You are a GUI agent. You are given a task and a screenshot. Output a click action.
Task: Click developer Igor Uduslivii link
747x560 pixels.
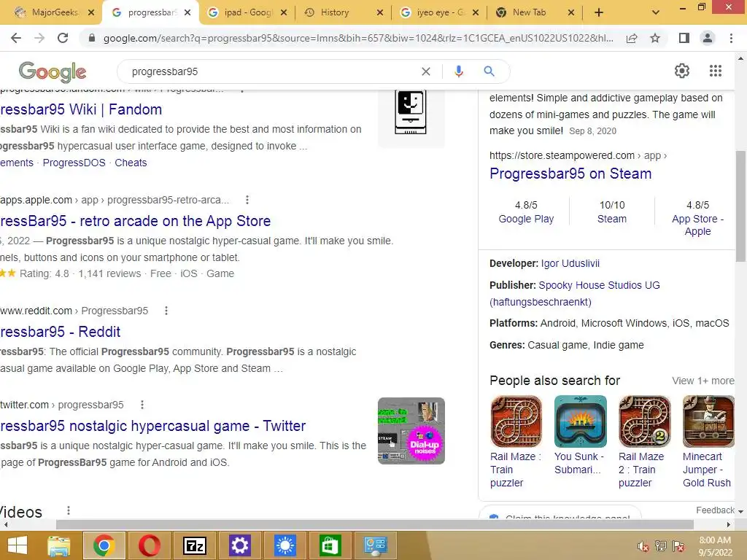(570, 263)
